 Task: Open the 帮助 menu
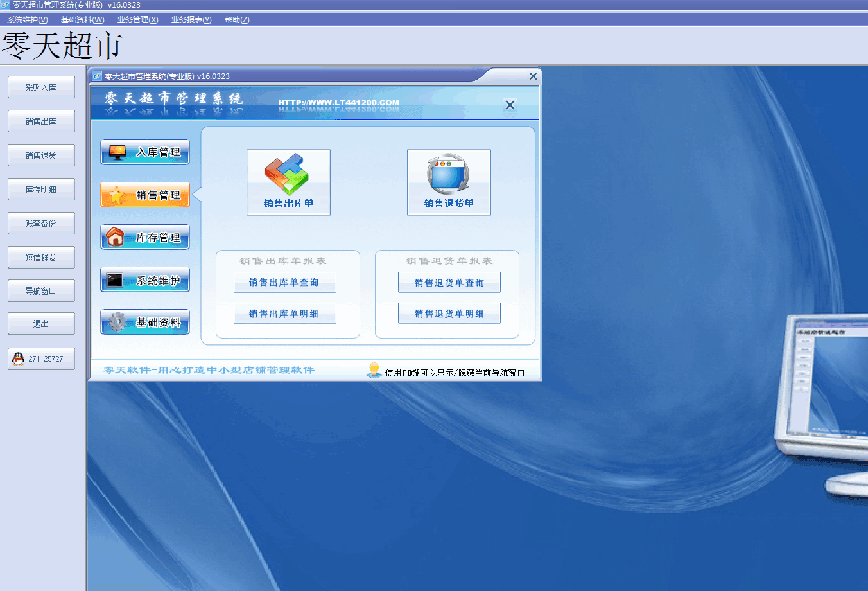tap(237, 20)
